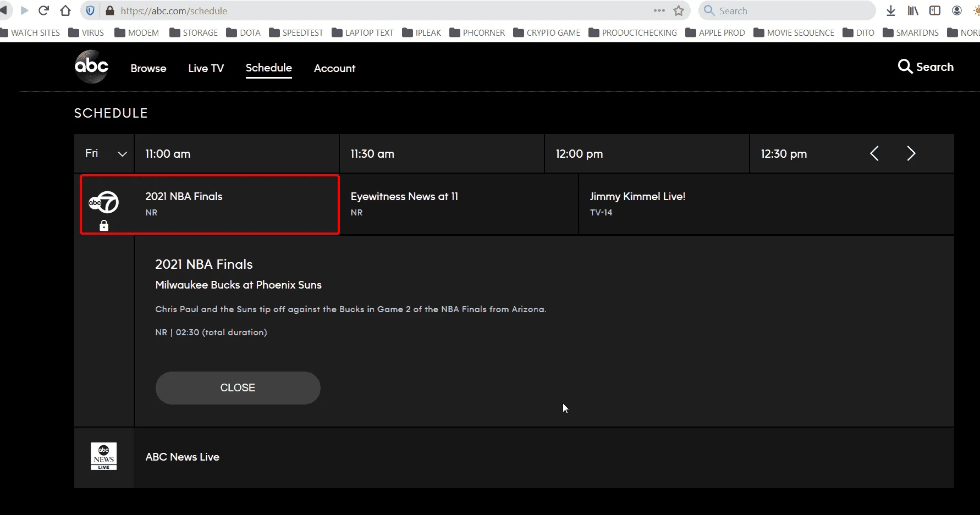Reload the page with browser refresh
The width and height of the screenshot is (980, 515).
point(44,10)
